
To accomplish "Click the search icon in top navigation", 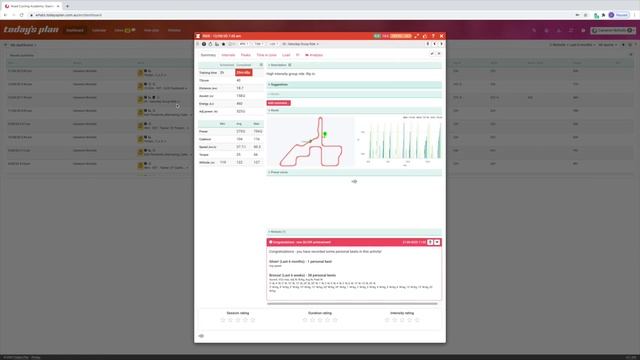I will [x=534, y=30].
